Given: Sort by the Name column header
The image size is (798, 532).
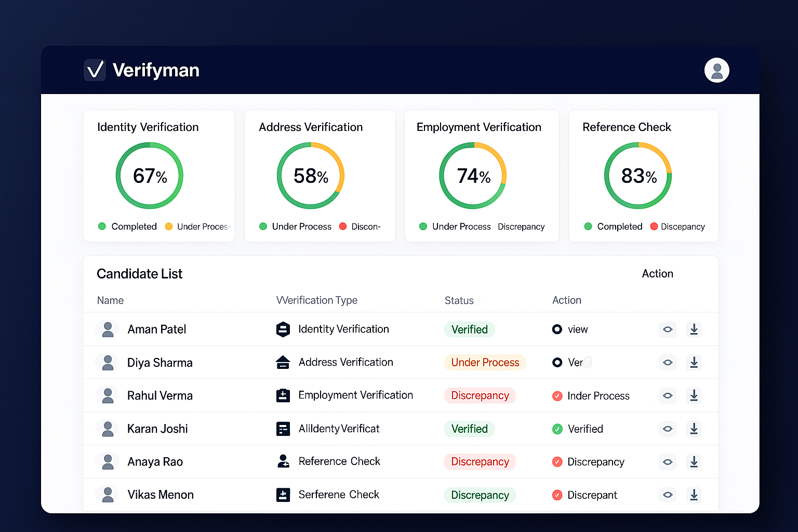Looking at the screenshot, I should (110, 300).
